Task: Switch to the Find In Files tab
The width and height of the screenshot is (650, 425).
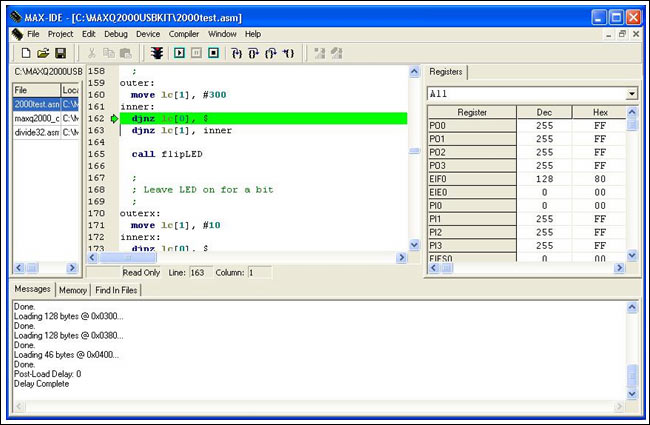Action: [117, 290]
